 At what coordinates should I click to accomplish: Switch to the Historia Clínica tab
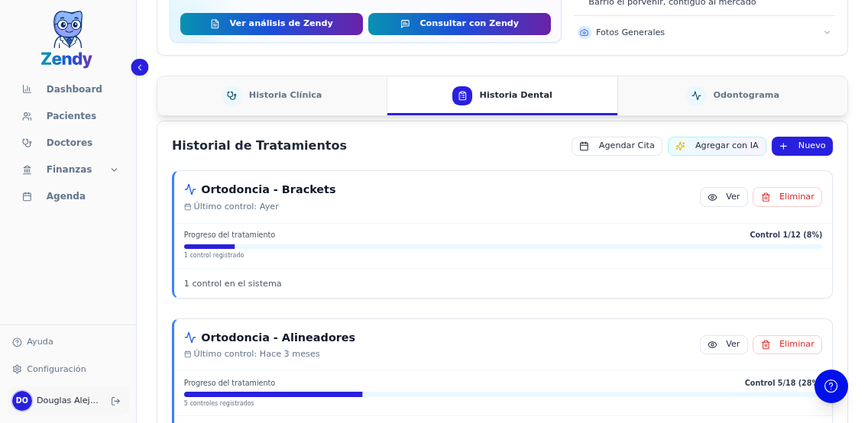272,95
